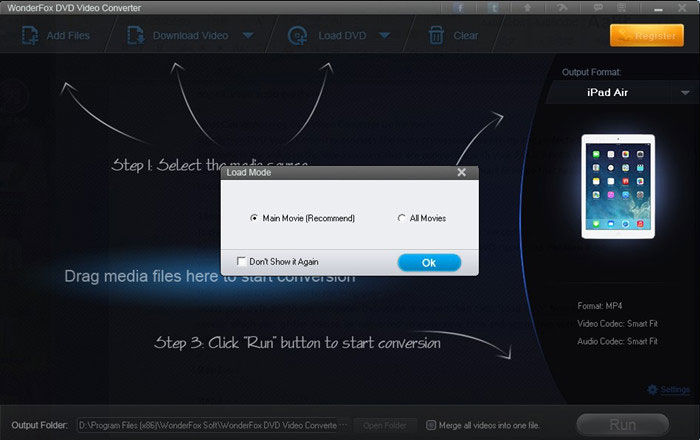
Task: Click the upgrade arrow icon in title bar
Action: coord(527,8)
